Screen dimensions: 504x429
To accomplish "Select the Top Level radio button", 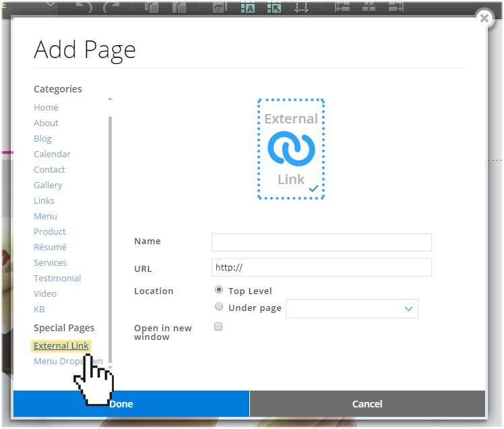I will 219,289.
